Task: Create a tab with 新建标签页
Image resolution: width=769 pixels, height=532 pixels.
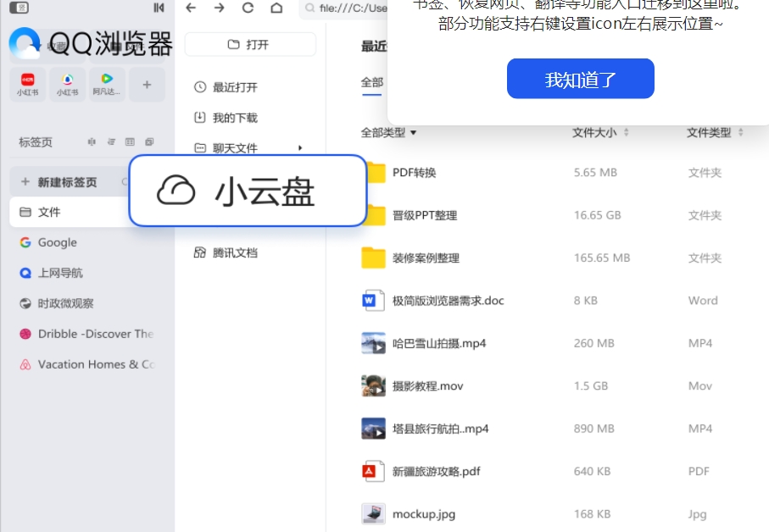Action: (x=69, y=182)
